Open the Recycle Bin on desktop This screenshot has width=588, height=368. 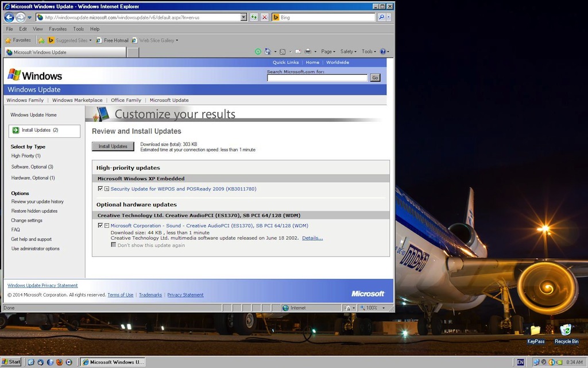pyautogui.click(x=566, y=334)
